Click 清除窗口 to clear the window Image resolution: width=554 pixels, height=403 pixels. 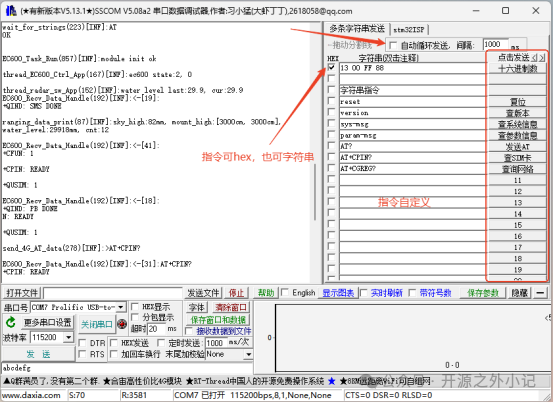[x=230, y=307]
